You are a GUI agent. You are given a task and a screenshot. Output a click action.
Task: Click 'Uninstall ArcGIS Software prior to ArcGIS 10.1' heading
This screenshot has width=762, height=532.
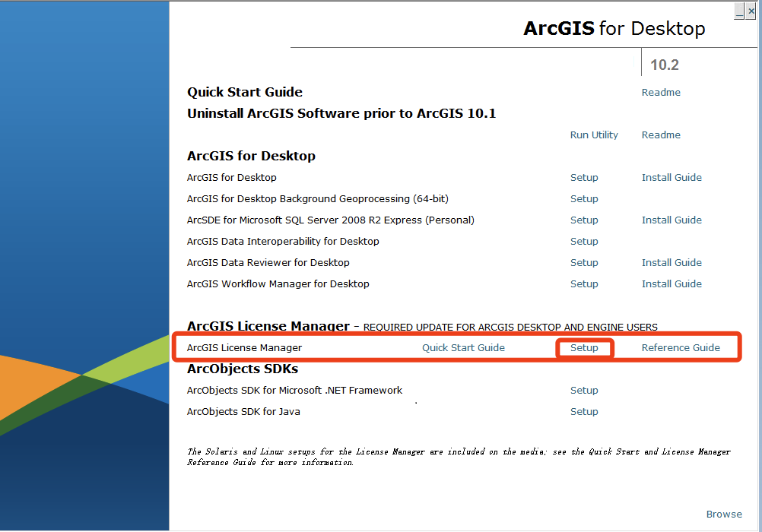341,114
